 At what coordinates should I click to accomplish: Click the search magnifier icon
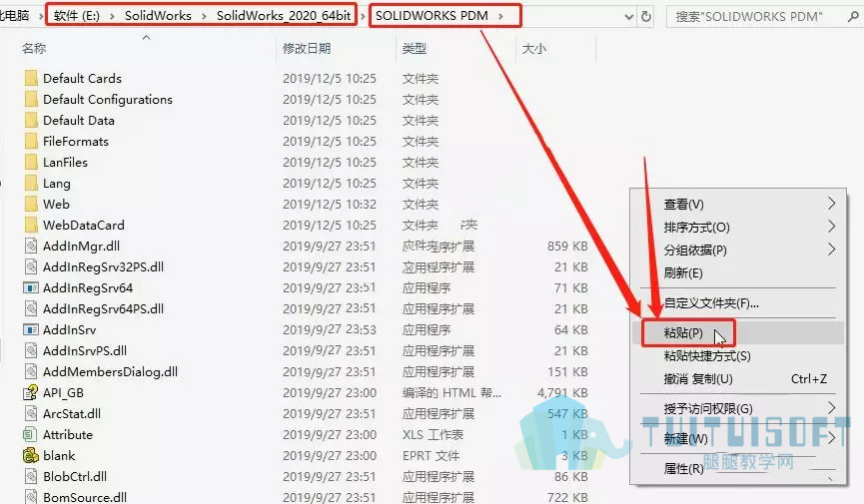pos(852,17)
